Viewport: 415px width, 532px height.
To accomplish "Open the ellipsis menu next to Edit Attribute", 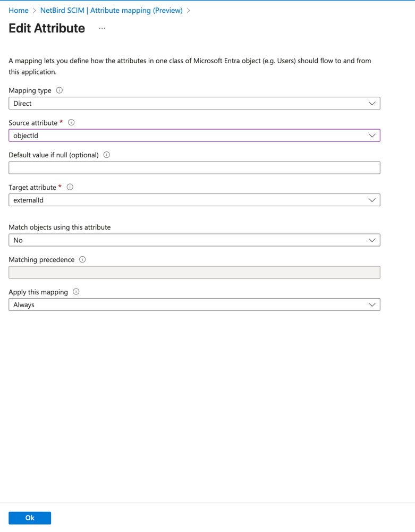I will (102, 29).
